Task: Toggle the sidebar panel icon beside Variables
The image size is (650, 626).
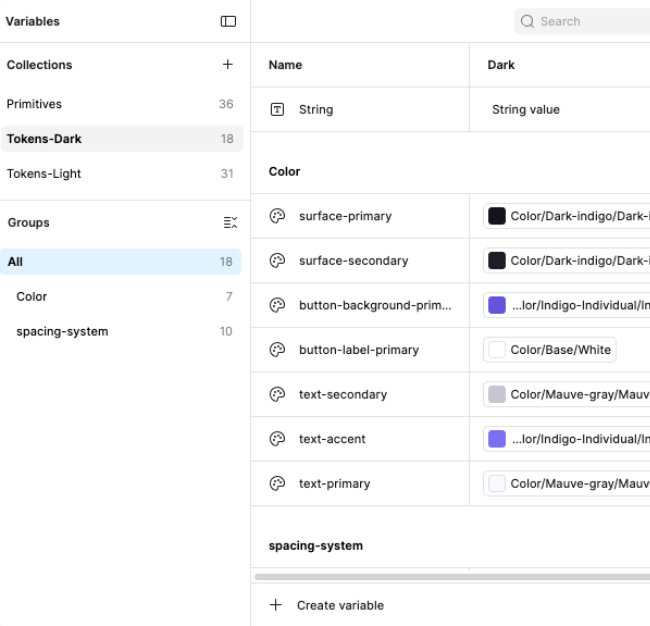Action: click(x=228, y=21)
